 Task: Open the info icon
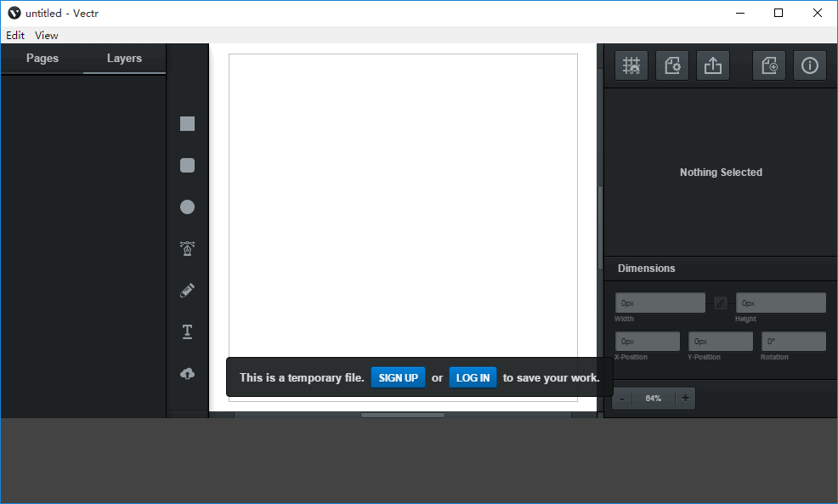(810, 65)
